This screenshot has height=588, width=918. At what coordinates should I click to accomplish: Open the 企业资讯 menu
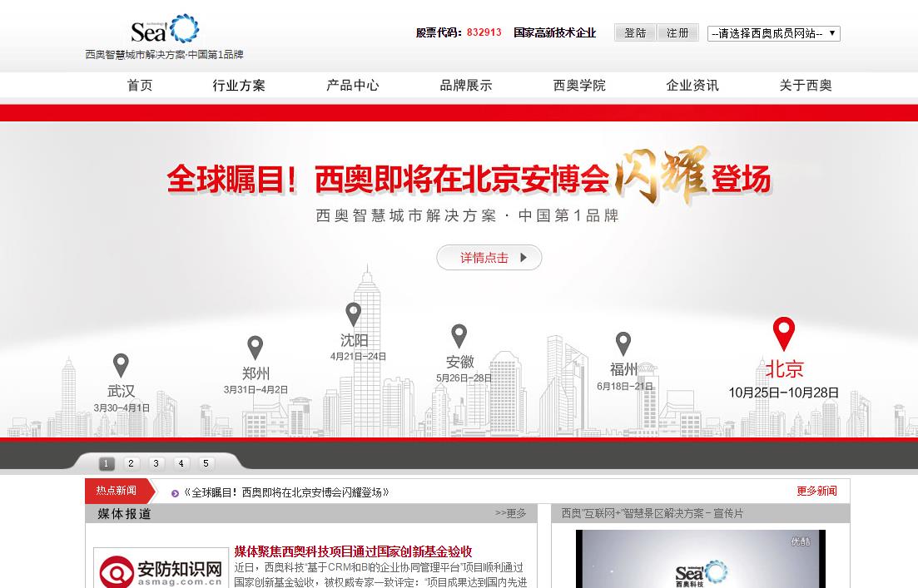tap(692, 86)
